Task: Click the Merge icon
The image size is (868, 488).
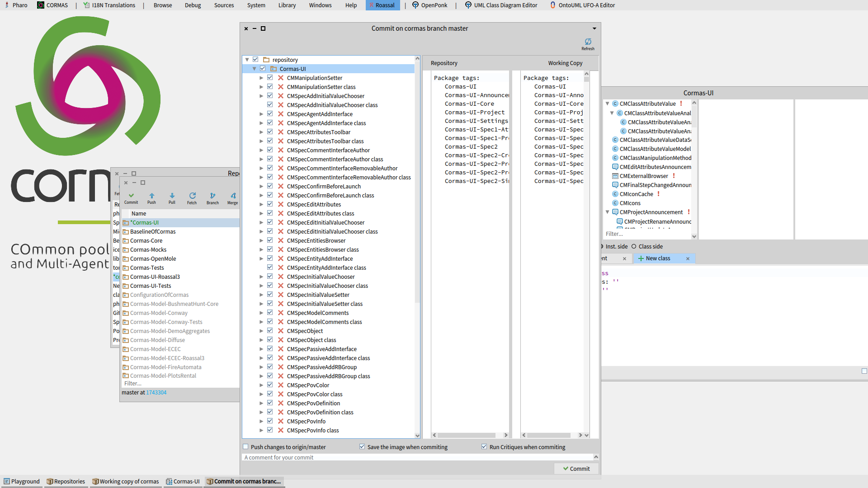Action: point(233,196)
